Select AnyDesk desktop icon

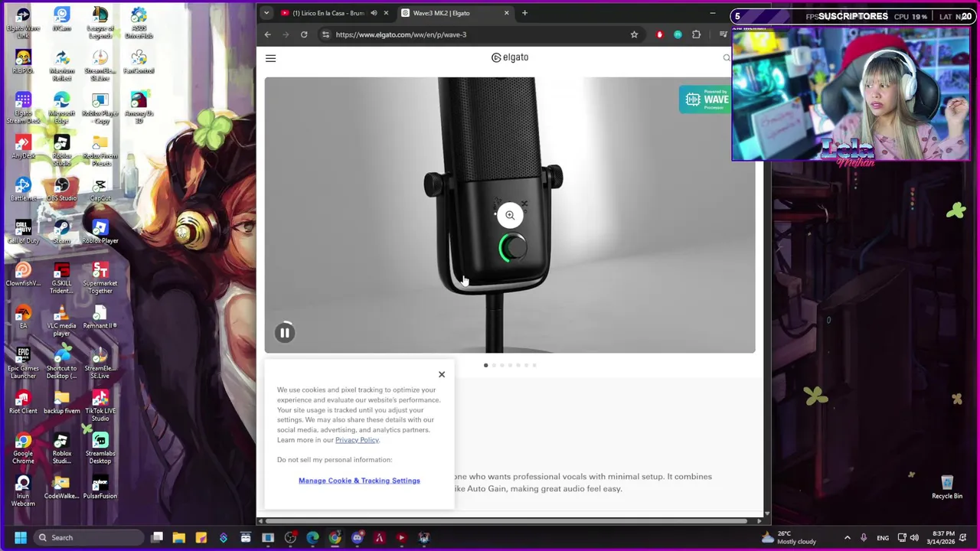[x=23, y=147]
